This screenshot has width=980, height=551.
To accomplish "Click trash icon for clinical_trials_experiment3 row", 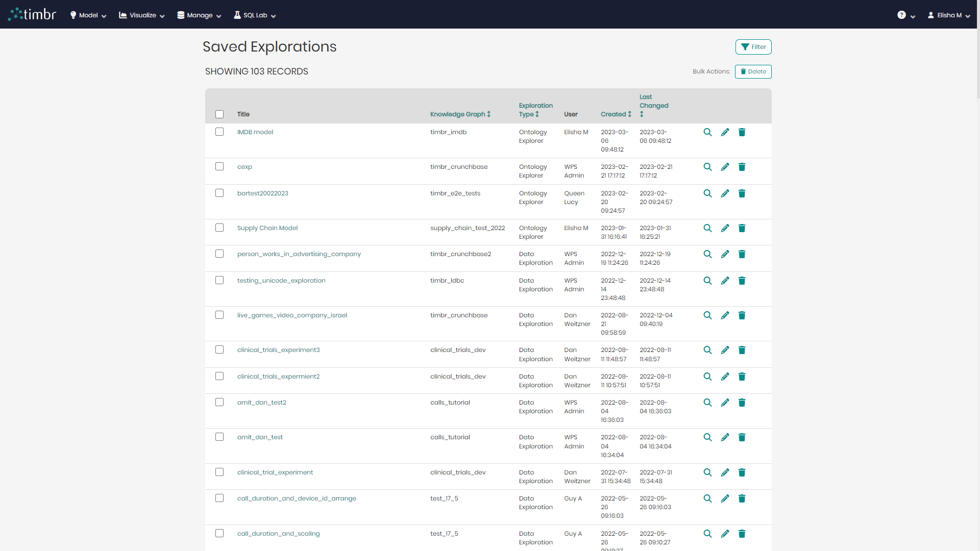I will point(742,350).
